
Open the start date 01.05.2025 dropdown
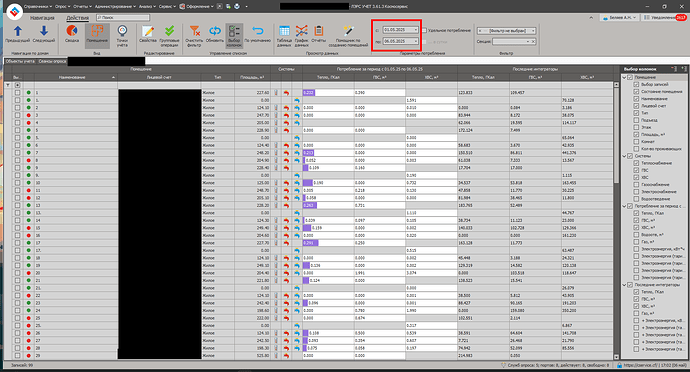pyautogui.click(x=415, y=30)
